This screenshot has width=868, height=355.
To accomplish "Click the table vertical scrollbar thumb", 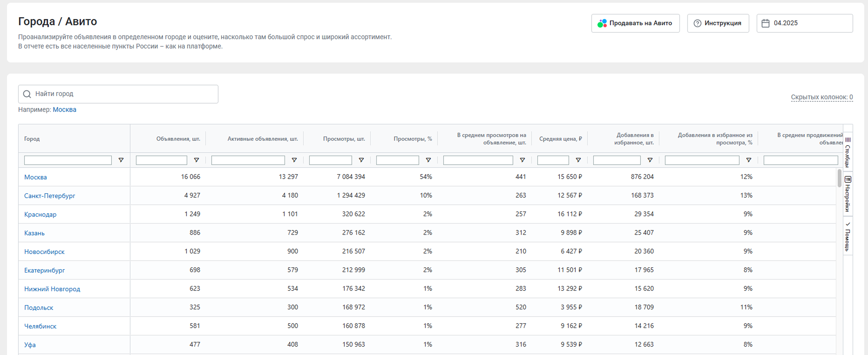I will coord(839,178).
